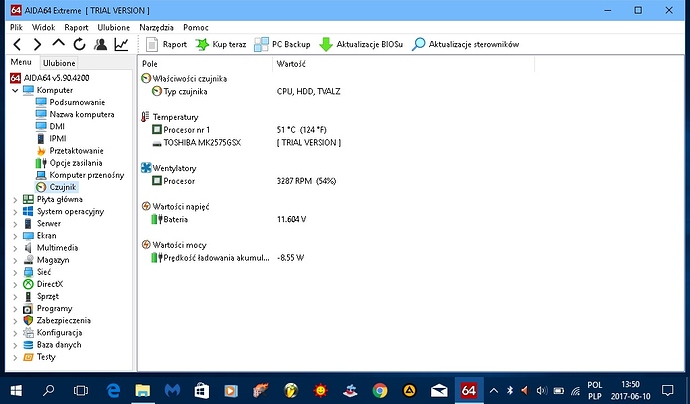
Task: Expand the DirectX node
Action: (x=15, y=284)
